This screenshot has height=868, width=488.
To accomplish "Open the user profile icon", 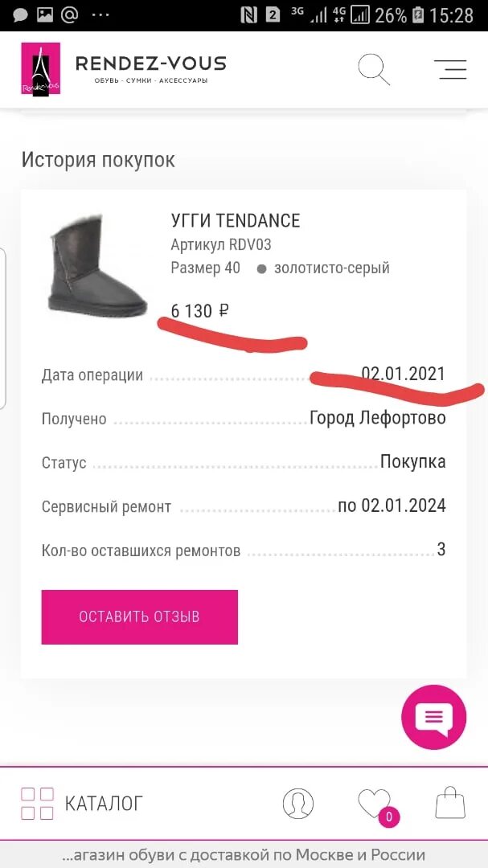I will (298, 803).
